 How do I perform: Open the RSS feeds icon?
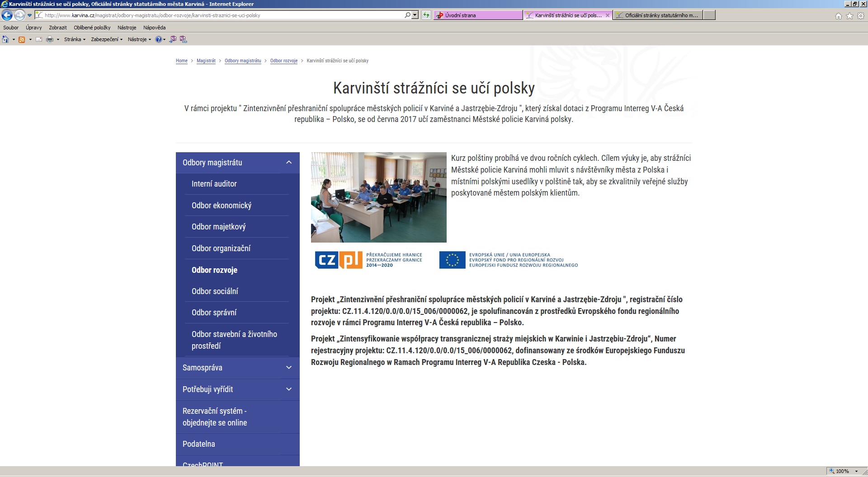click(x=21, y=39)
